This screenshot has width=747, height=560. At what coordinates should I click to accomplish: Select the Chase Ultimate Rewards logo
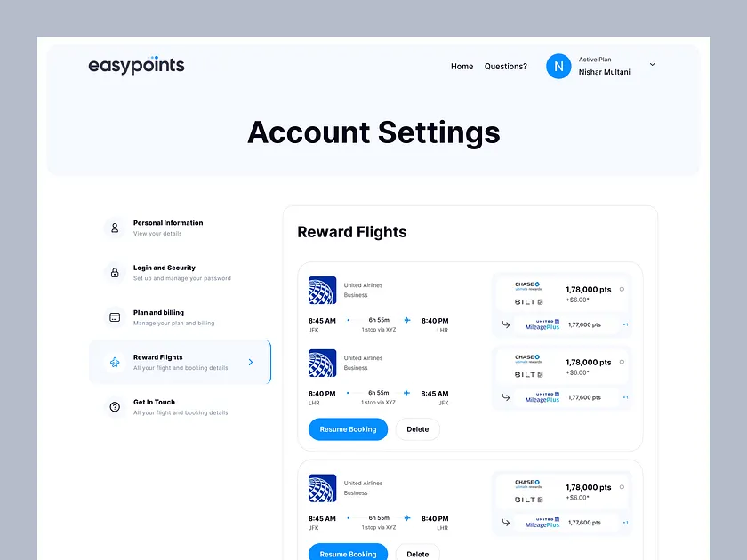527,285
